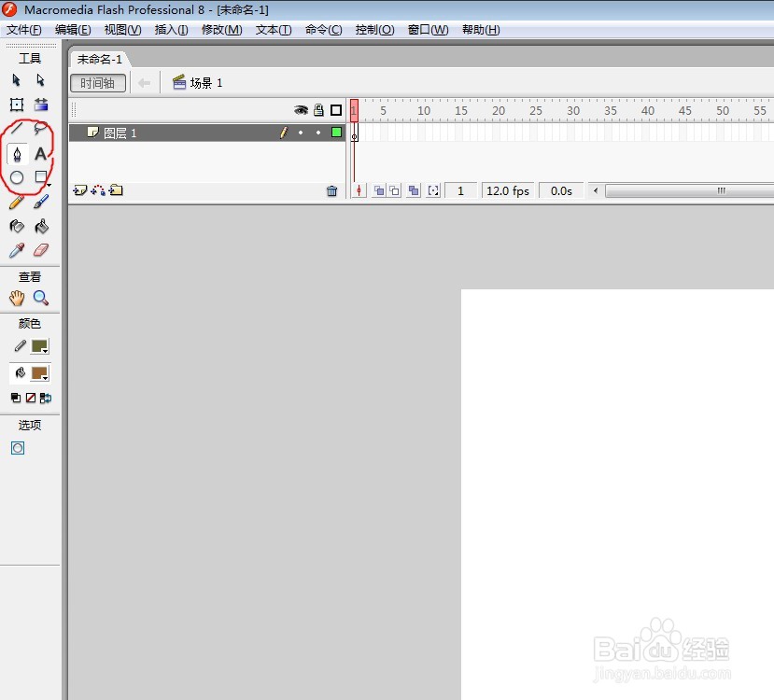
Task: Select the 图层 1 layer row
Action: (x=207, y=133)
